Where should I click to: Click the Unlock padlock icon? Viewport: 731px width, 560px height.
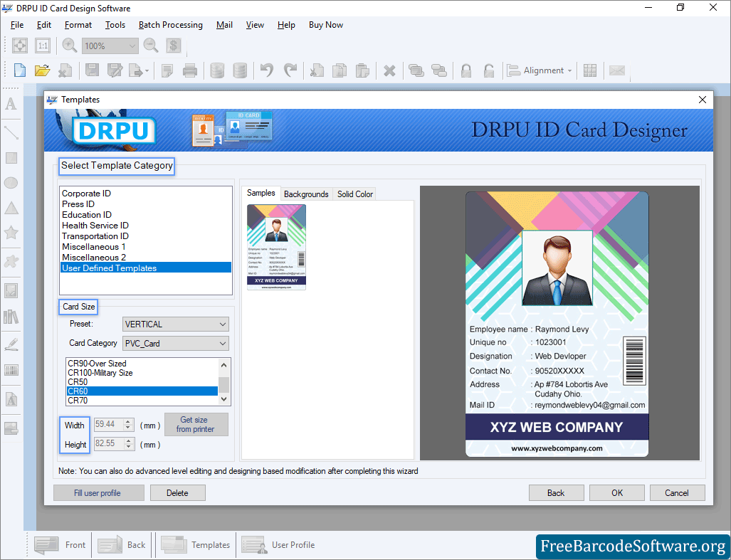(x=488, y=70)
